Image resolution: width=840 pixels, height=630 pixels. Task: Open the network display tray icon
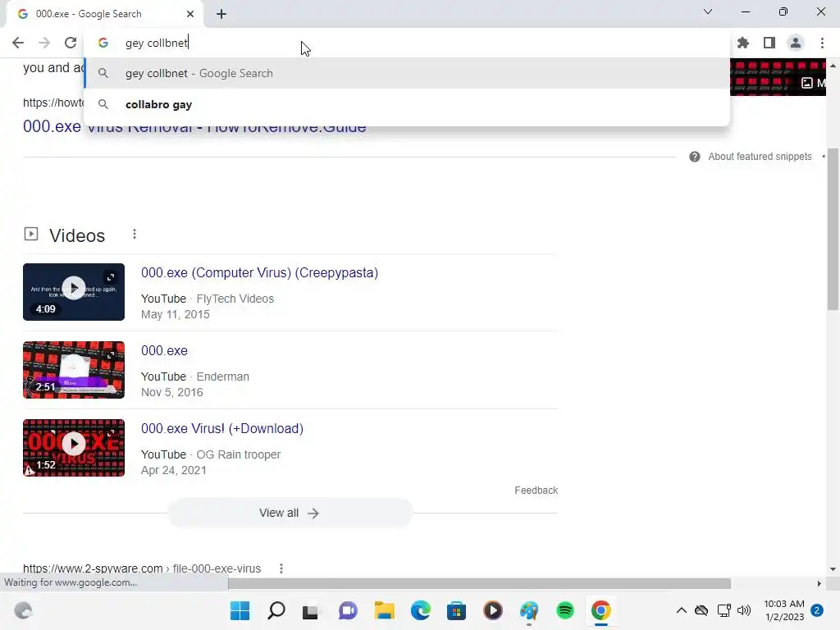(x=724, y=610)
